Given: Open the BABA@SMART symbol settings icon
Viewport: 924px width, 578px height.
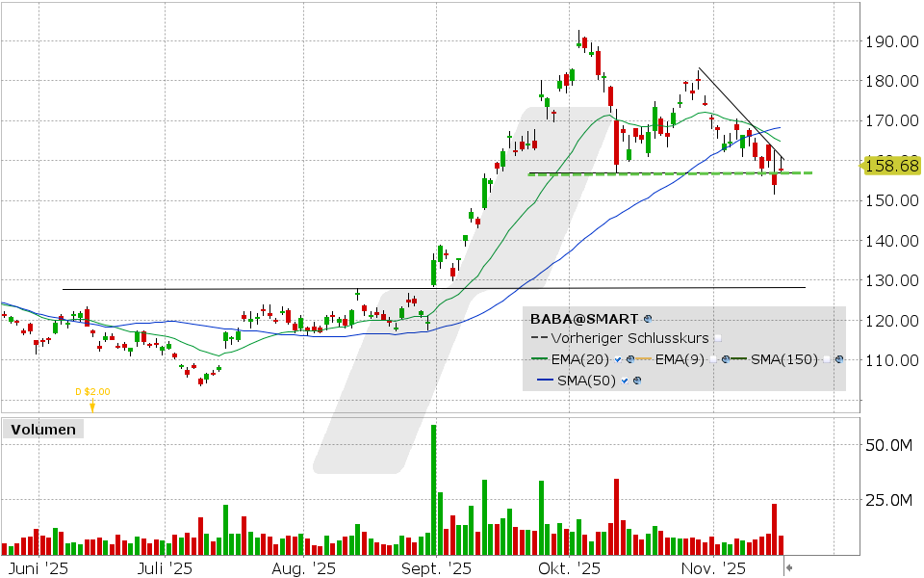Looking at the screenshot, I should (x=647, y=318).
